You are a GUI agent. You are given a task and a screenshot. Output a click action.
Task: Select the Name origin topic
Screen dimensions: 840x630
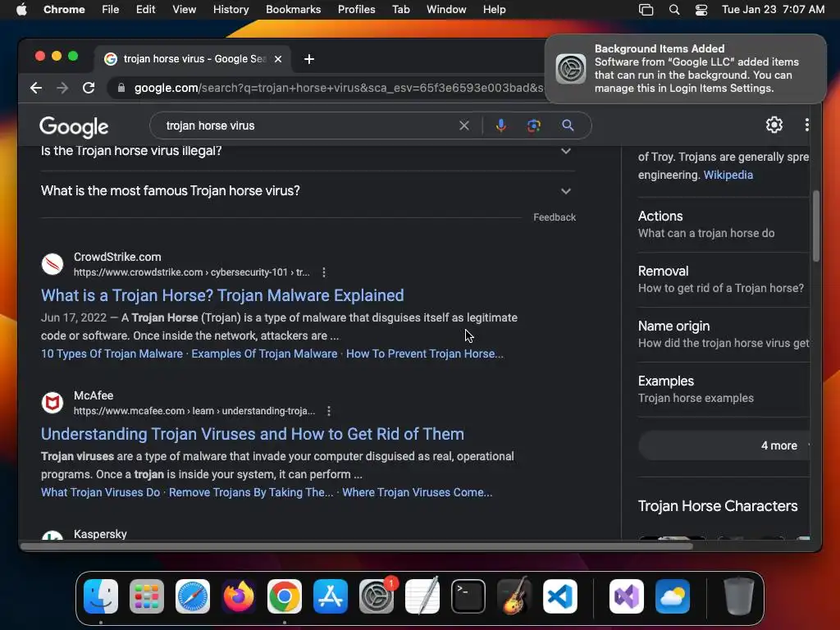click(724, 335)
